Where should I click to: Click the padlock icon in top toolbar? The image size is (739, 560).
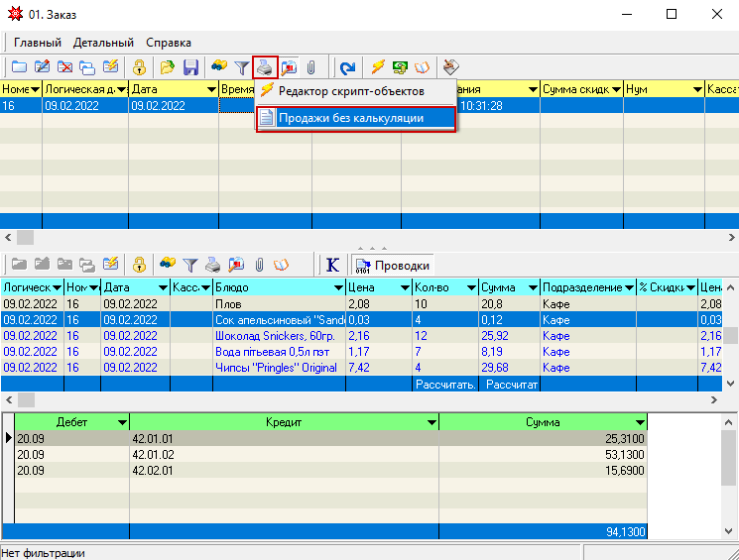click(140, 67)
